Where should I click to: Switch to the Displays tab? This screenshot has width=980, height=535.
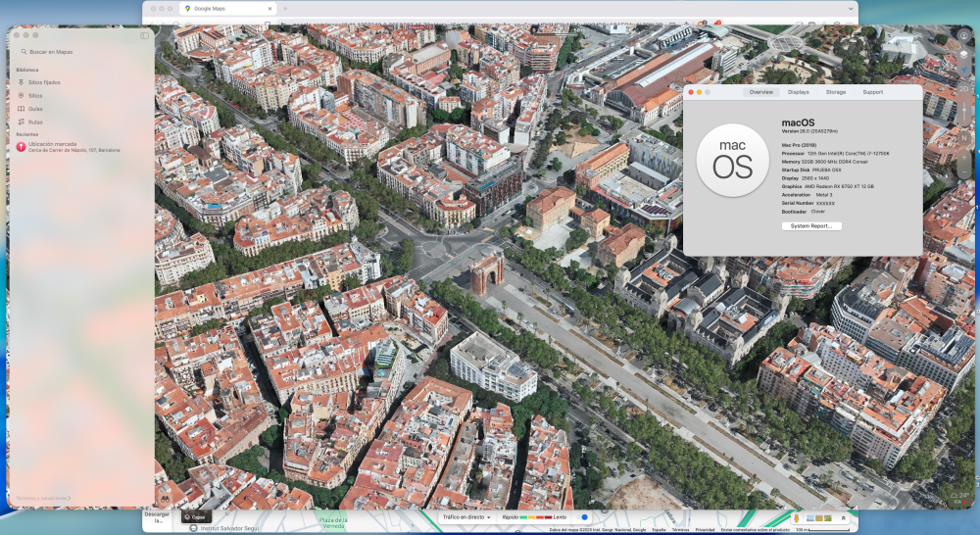pyautogui.click(x=798, y=92)
